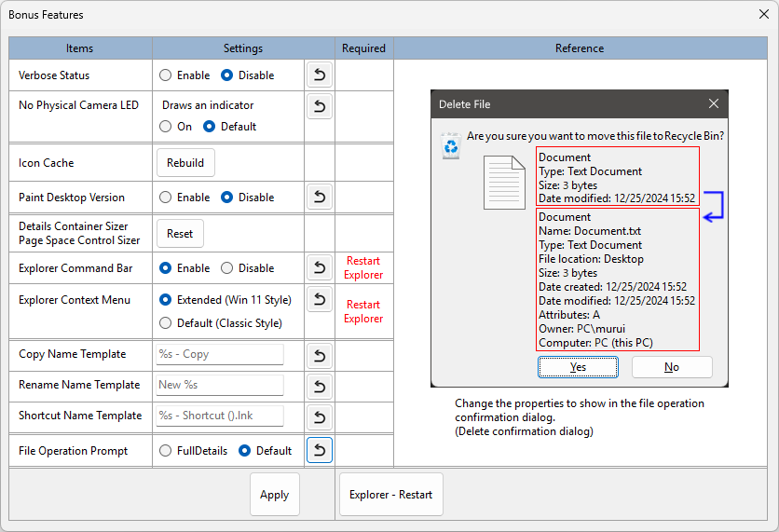Click the Settings column header
The image size is (779, 532).
[x=243, y=48]
